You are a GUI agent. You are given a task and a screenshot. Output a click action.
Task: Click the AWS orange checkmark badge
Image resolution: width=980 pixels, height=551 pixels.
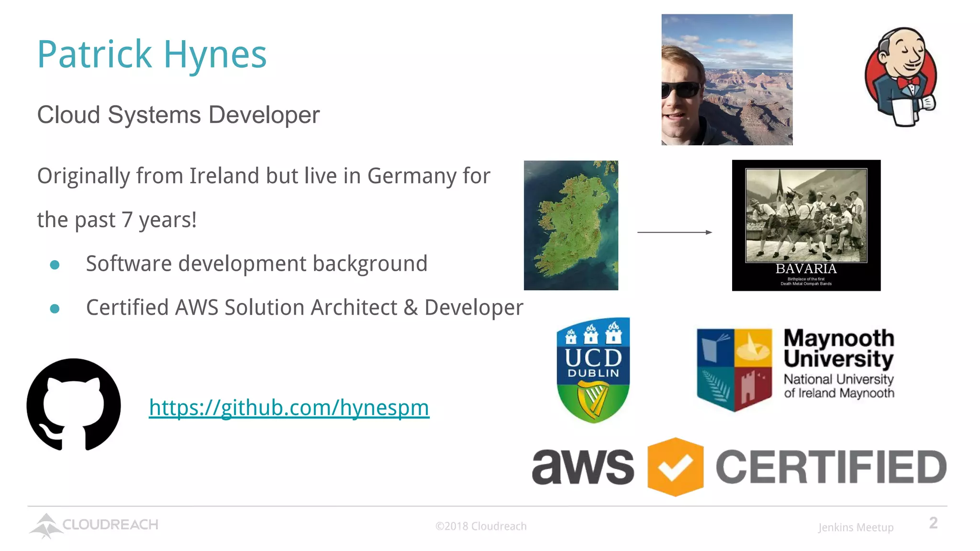click(x=675, y=467)
